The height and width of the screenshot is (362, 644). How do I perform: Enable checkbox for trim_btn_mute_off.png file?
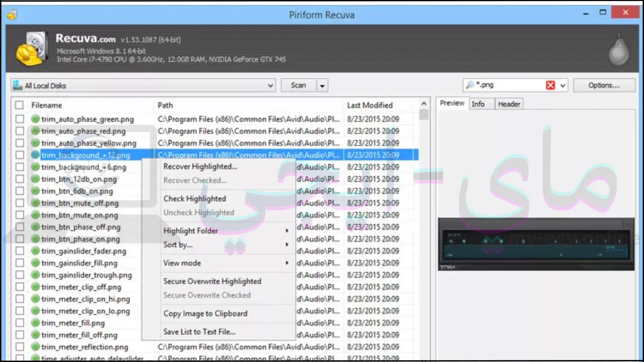(19, 203)
